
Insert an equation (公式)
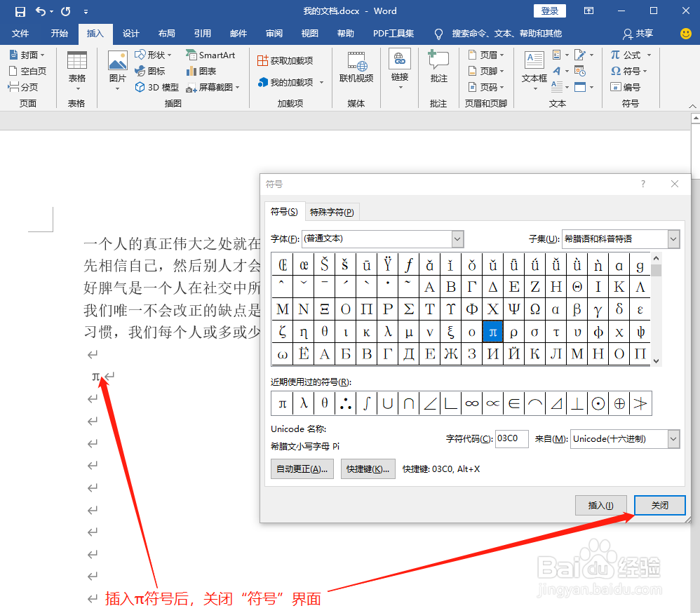click(x=631, y=55)
